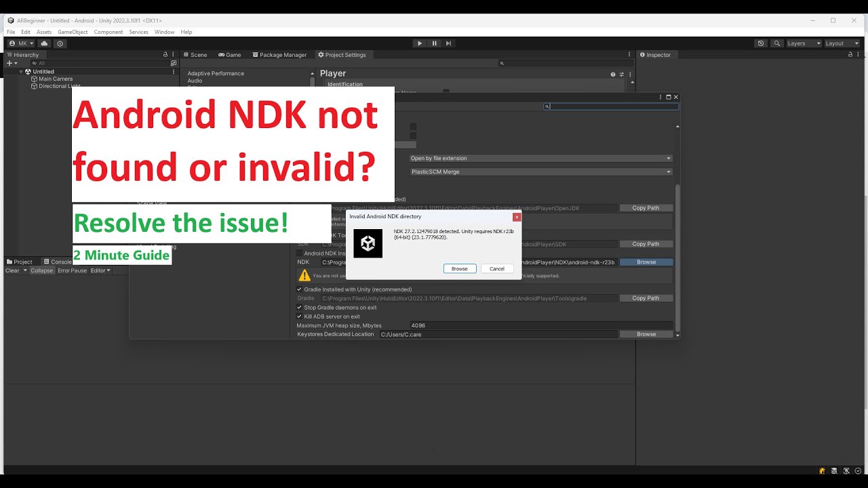This screenshot has height=488, width=868.
Task: Open the Untitled scene three-dot options
Action: [174, 71]
